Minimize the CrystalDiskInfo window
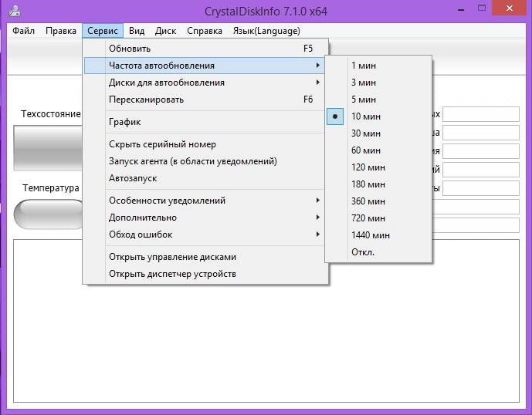 [x=461, y=9]
